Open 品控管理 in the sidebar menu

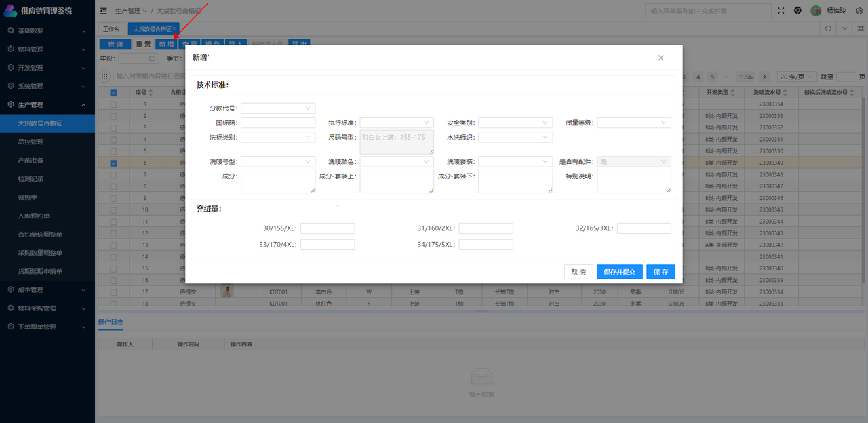coord(31,142)
